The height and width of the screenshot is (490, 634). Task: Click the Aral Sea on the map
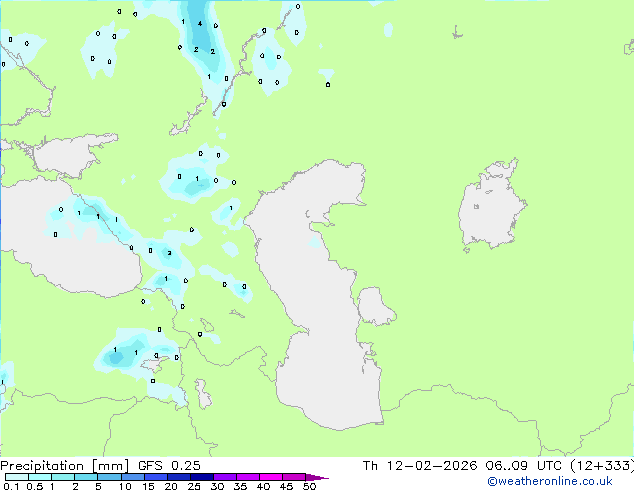click(491, 206)
